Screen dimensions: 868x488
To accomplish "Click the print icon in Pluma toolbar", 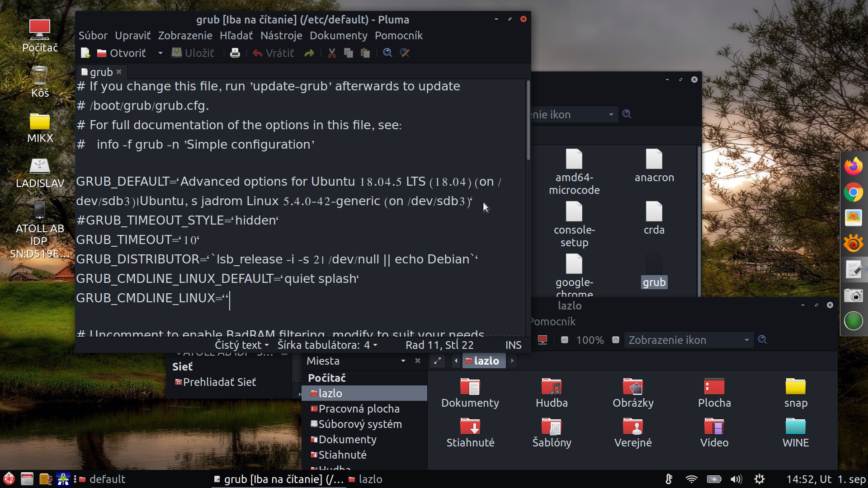I will tap(235, 53).
